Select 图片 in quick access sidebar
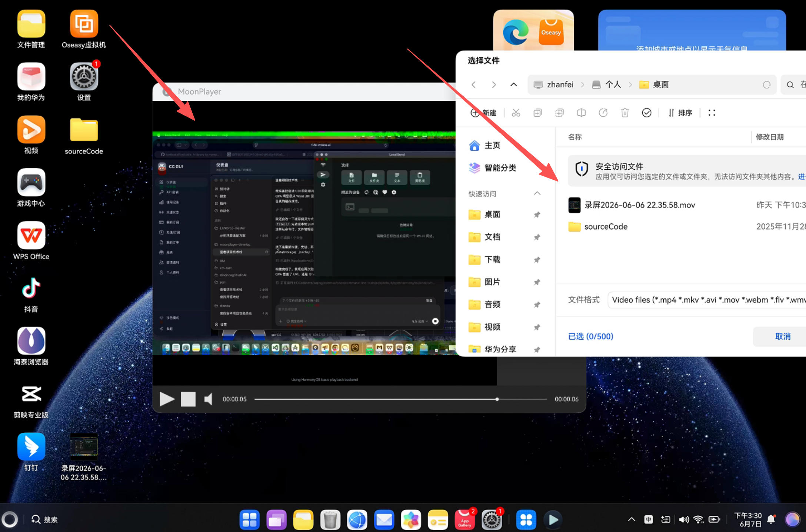 coord(484,282)
